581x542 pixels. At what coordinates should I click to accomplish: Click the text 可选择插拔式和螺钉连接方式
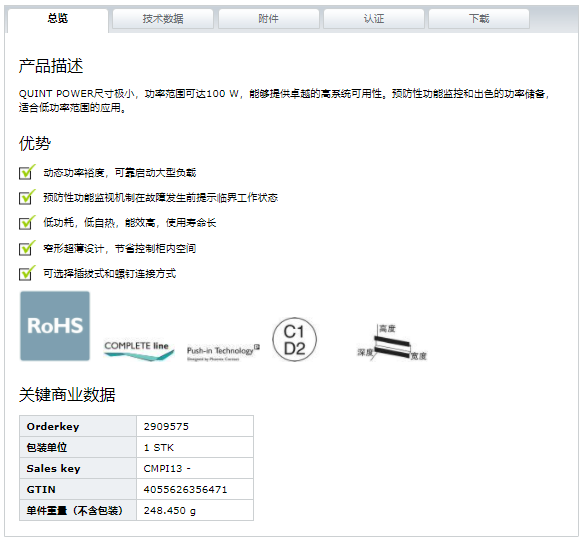coord(110,273)
